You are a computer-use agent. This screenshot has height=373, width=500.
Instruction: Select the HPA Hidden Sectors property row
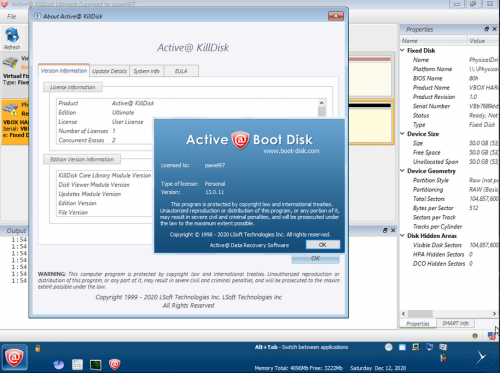[449, 254]
